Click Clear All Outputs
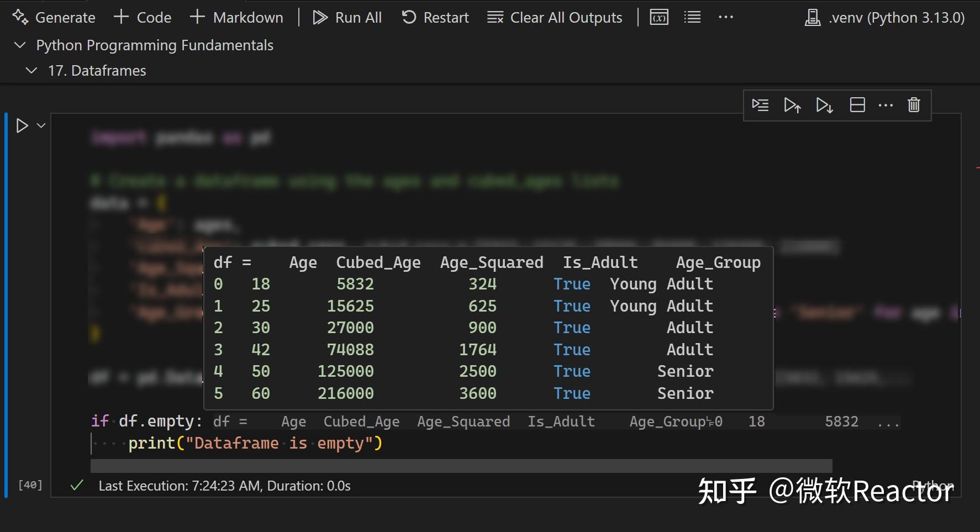 coord(555,17)
